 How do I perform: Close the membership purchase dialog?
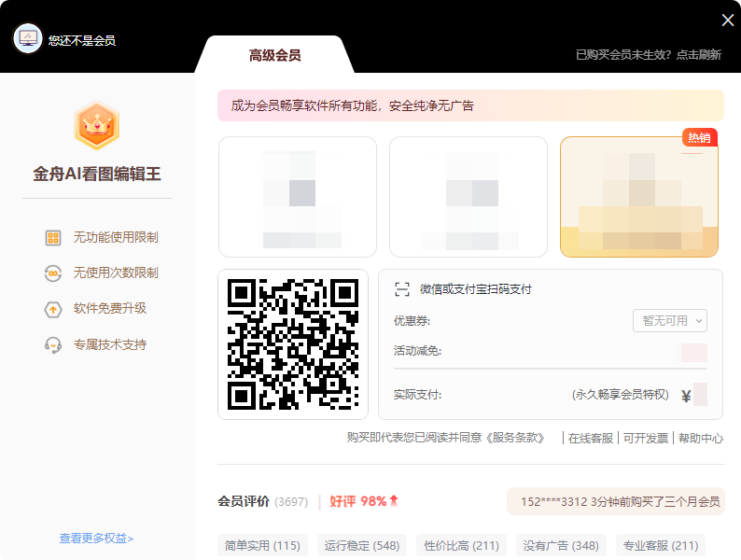pos(728,20)
